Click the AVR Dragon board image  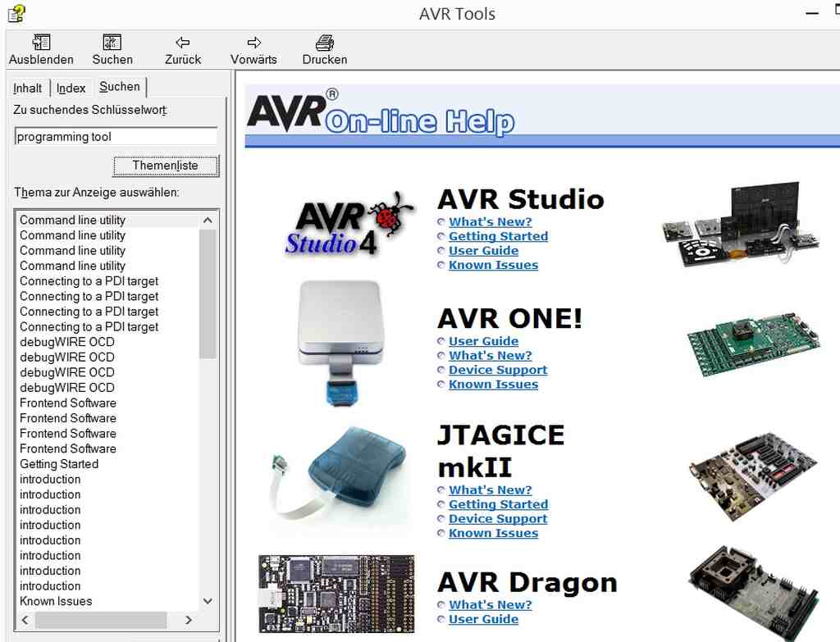[x=336, y=594]
